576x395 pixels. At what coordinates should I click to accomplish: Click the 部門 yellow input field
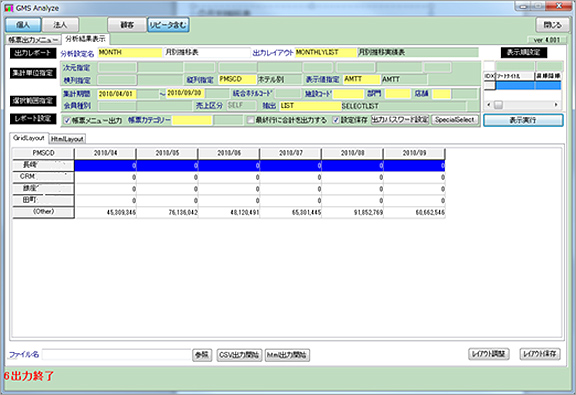(x=398, y=94)
